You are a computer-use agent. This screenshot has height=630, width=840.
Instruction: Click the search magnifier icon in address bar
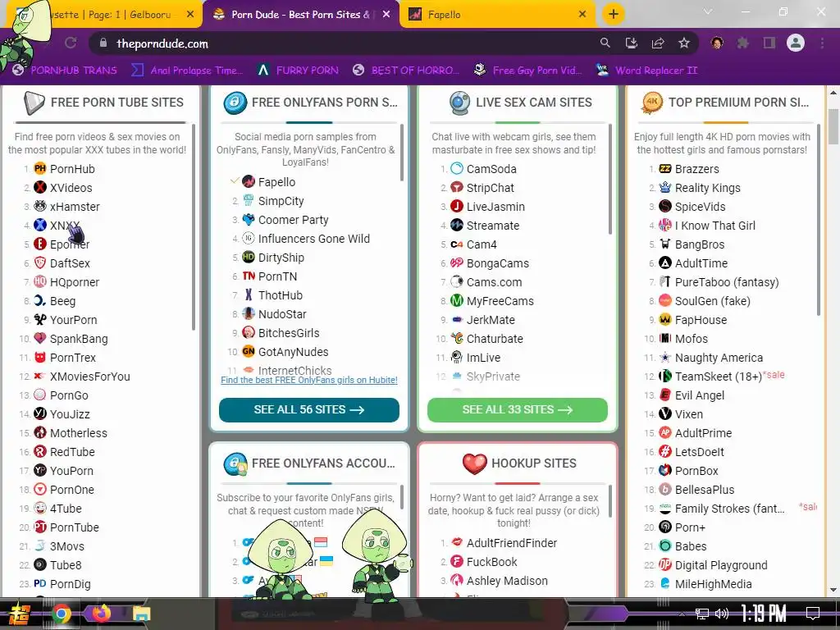[605, 43]
